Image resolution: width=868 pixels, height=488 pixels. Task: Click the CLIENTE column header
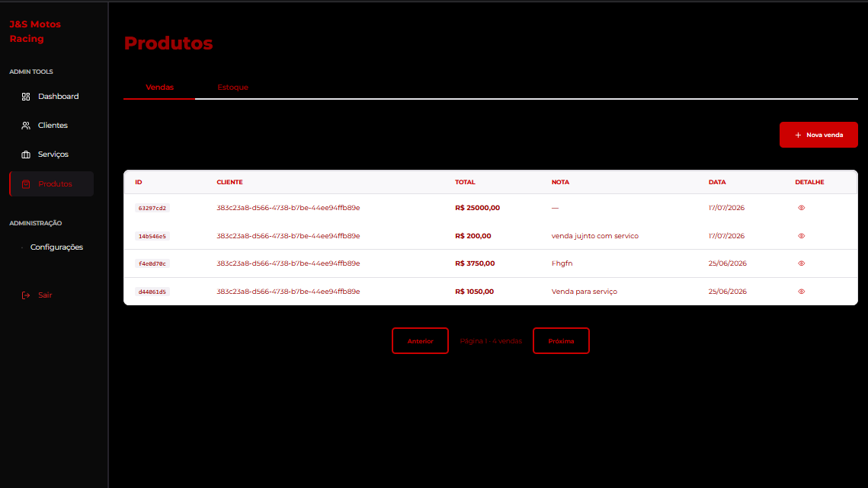coord(229,182)
